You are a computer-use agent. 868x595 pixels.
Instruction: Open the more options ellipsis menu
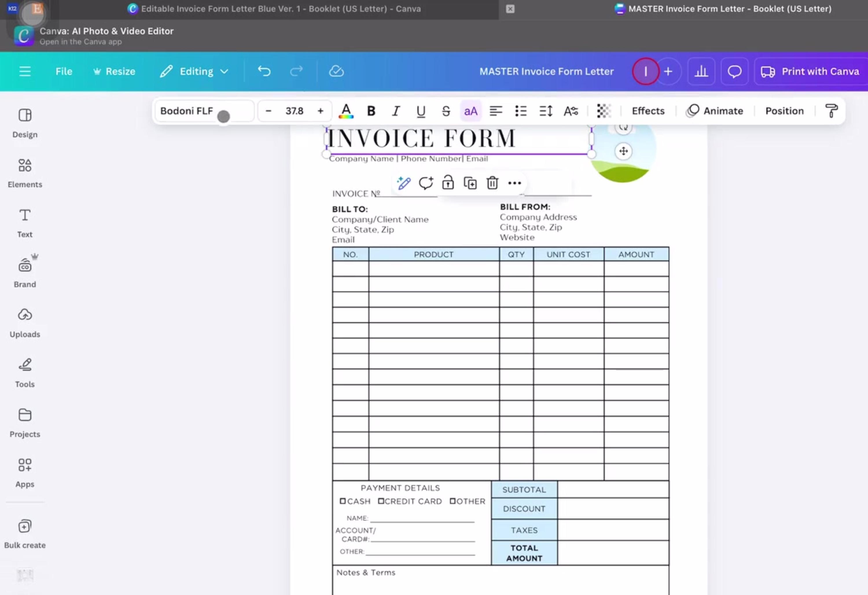point(514,183)
